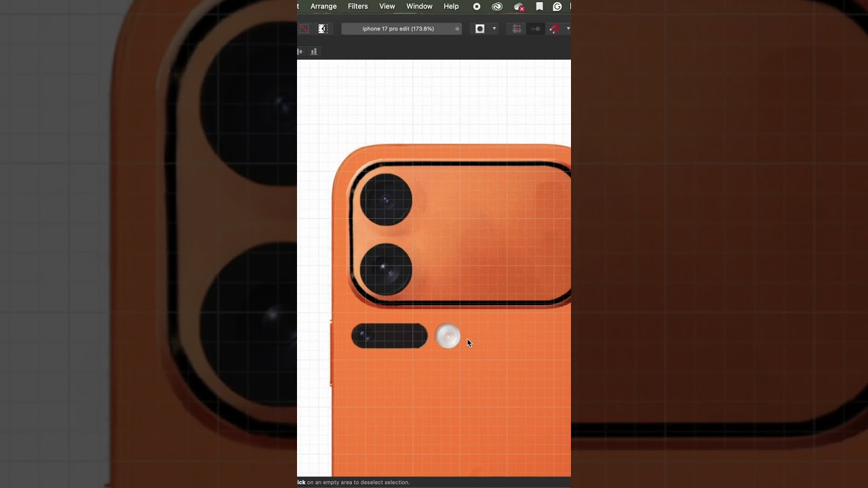Open the Grammarly G menu bar icon

(557, 7)
